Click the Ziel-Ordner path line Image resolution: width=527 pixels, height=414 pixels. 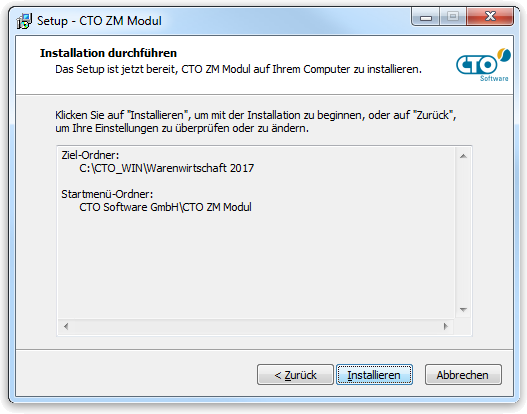166,168
